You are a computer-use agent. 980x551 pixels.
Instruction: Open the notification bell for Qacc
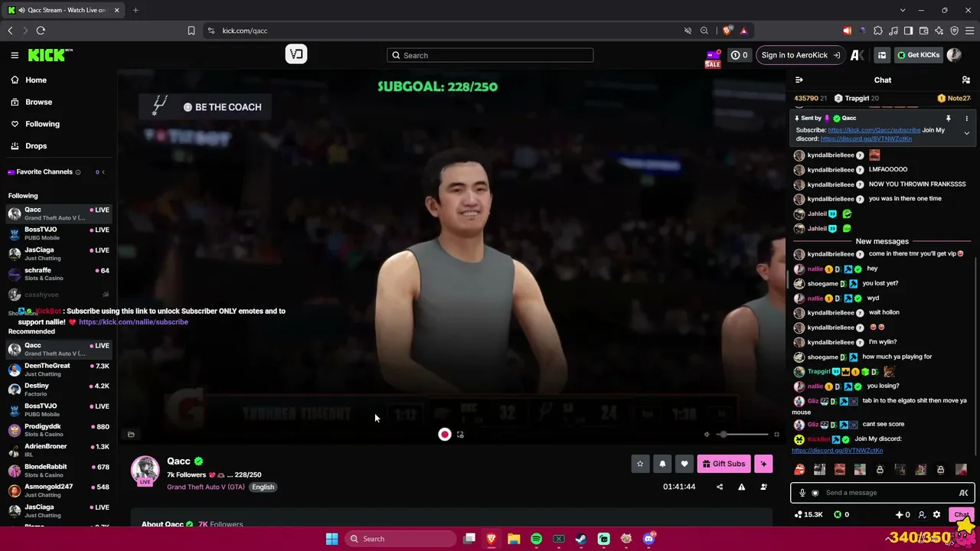pos(662,464)
